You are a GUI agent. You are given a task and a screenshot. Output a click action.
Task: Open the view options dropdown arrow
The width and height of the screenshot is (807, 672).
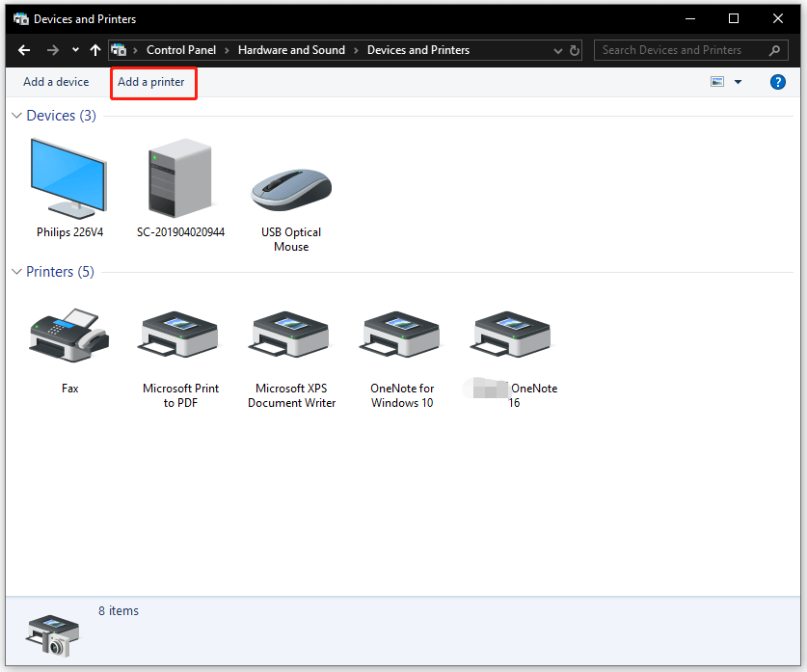(738, 82)
